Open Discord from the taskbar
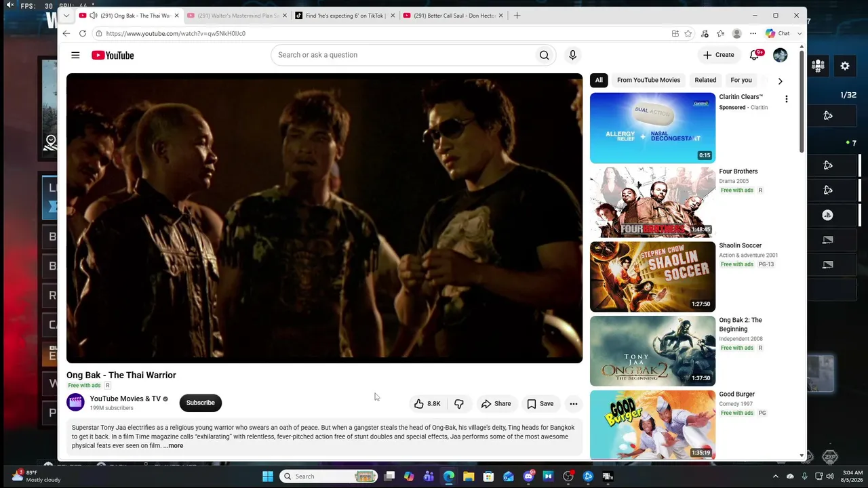 (x=528, y=476)
